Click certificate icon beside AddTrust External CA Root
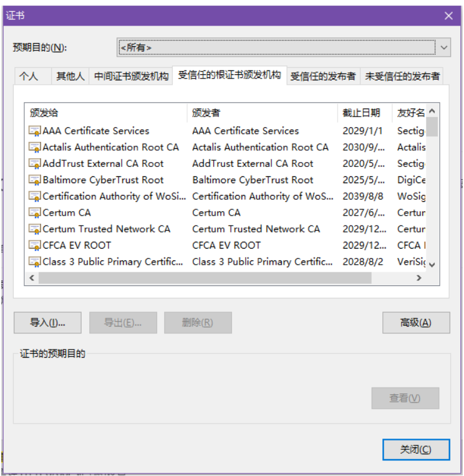The width and height of the screenshot is (464, 476). [34, 164]
